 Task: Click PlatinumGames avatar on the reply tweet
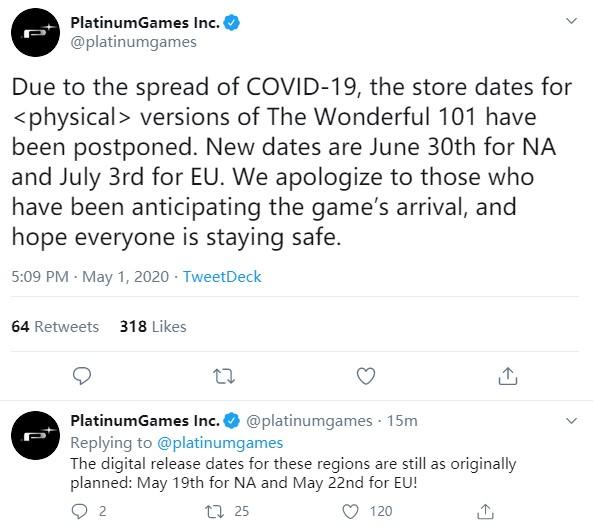point(36,435)
